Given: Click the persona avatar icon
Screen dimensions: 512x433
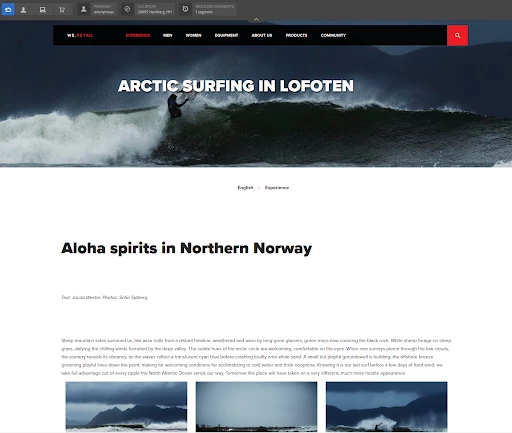Looking at the screenshot, I should tap(84, 9).
